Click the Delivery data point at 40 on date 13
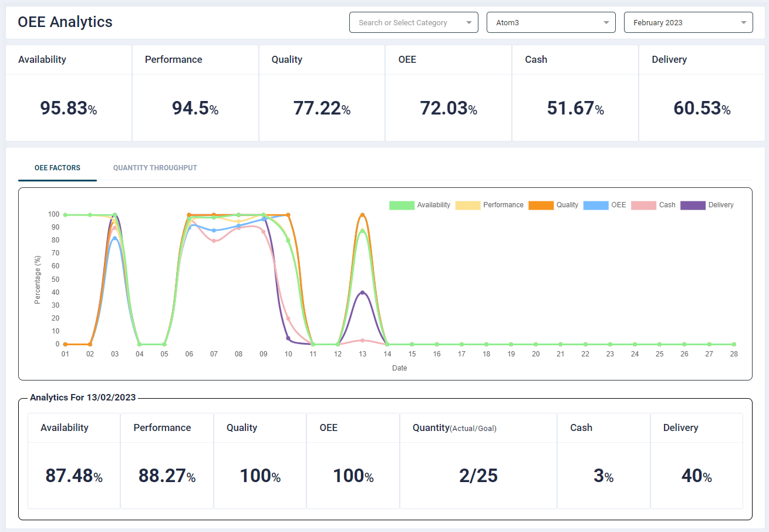Screen dimensions: 769x532 coord(363,292)
